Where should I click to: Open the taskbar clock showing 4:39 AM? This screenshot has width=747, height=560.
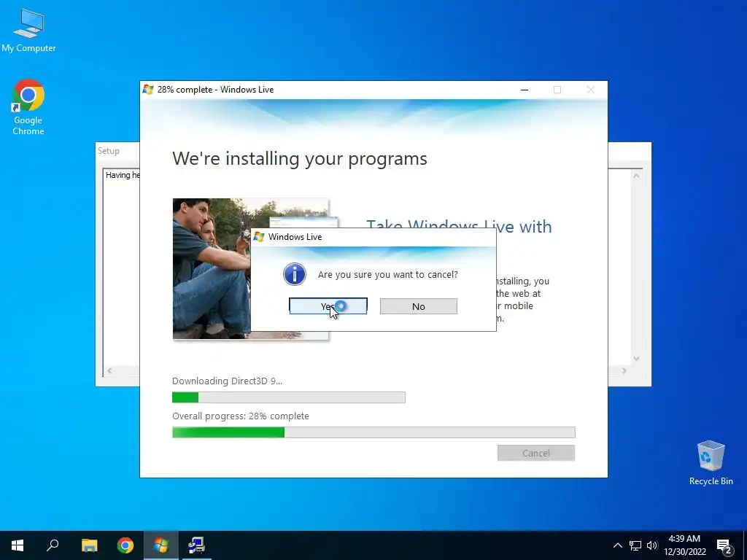click(x=684, y=545)
